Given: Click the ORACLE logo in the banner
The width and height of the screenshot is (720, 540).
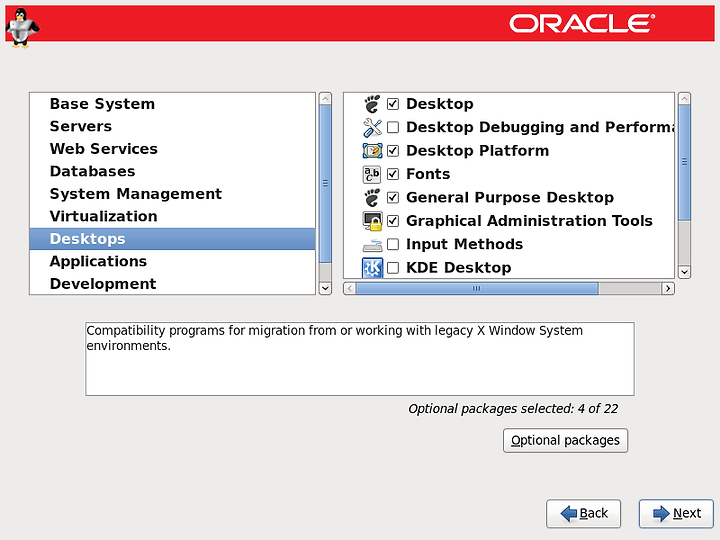Looking at the screenshot, I should pos(582,23).
